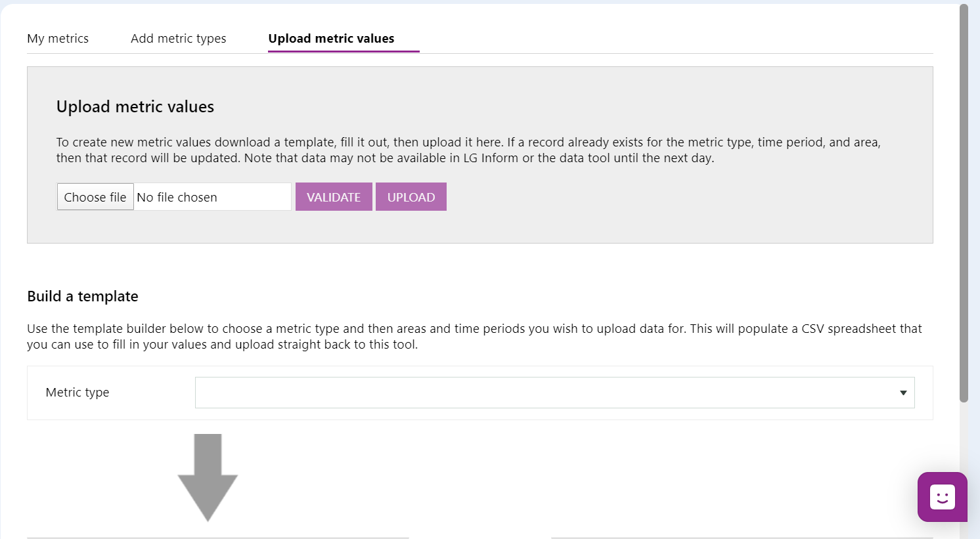This screenshot has height=539, width=980.
Task: Click the UPLOAD button
Action: pos(411,197)
